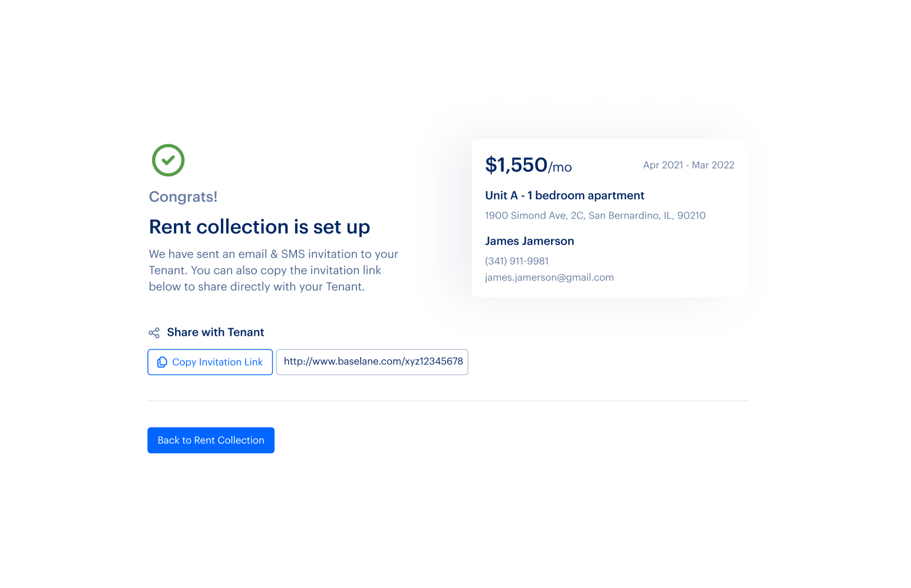
Task: Go back to Rent Collection
Action: point(211,440)
